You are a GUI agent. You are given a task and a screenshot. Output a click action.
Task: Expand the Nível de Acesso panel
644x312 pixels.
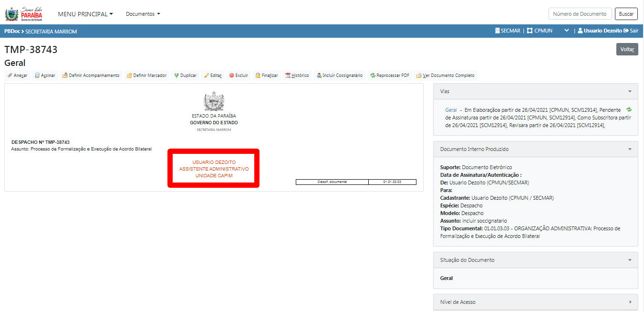tap(630, 302)
